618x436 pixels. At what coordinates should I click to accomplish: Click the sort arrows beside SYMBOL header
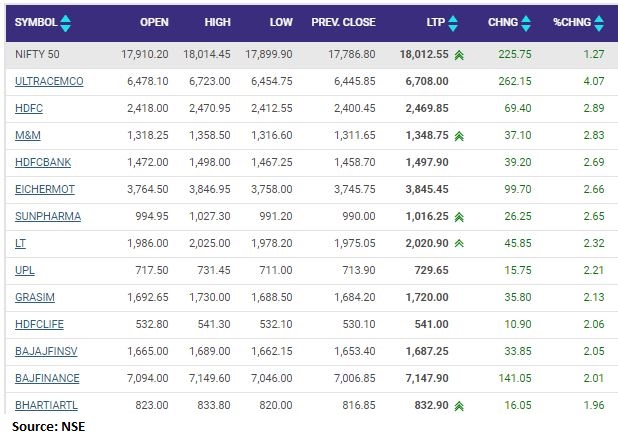tap(65, 22)
